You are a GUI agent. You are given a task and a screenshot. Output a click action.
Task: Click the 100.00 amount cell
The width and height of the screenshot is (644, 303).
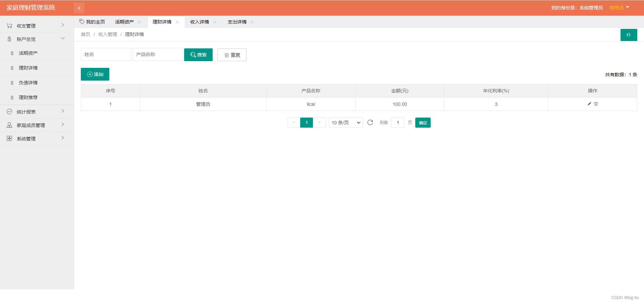[400, 104]
